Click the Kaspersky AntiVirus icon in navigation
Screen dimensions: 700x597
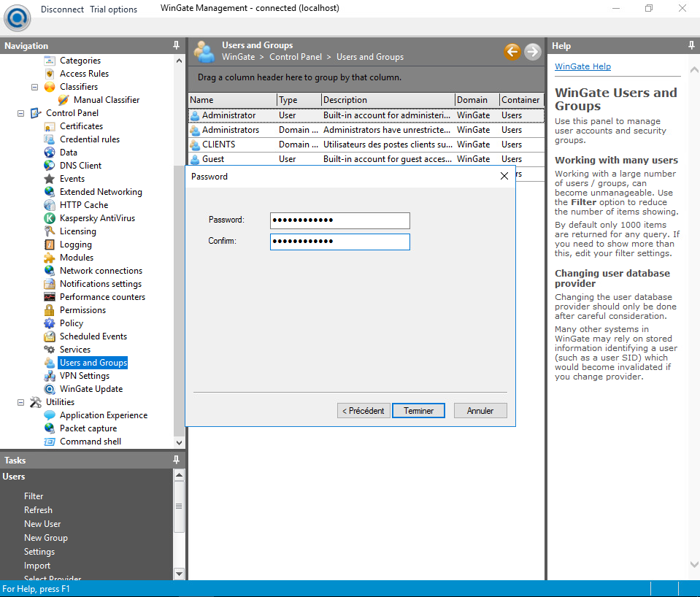coord(50,218)
